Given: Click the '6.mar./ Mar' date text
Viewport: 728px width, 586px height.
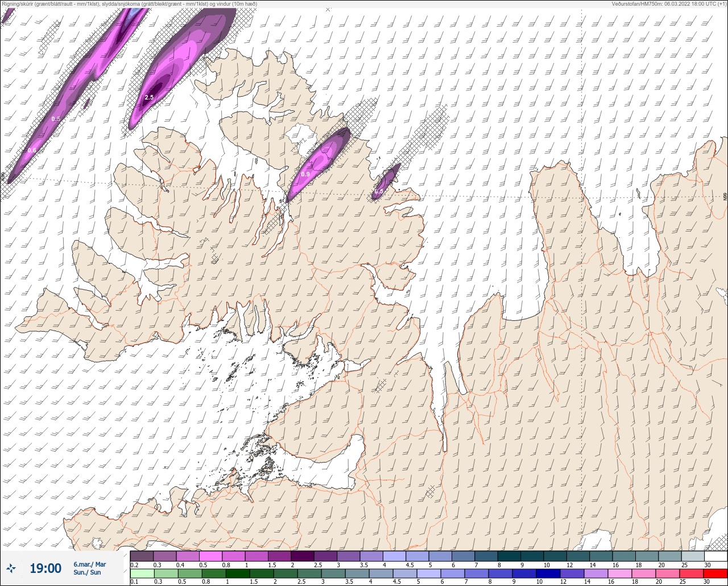Looking at the screenshot, I should click(90, 564).
